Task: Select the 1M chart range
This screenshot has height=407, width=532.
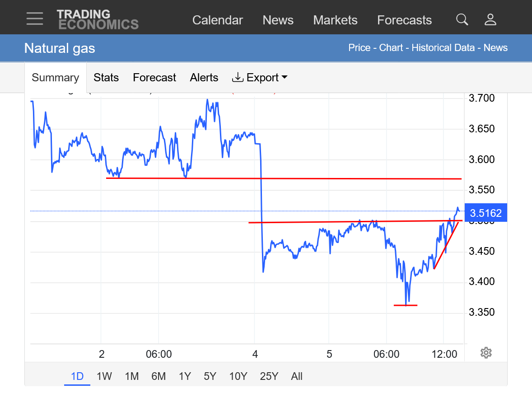Action: 132,376
